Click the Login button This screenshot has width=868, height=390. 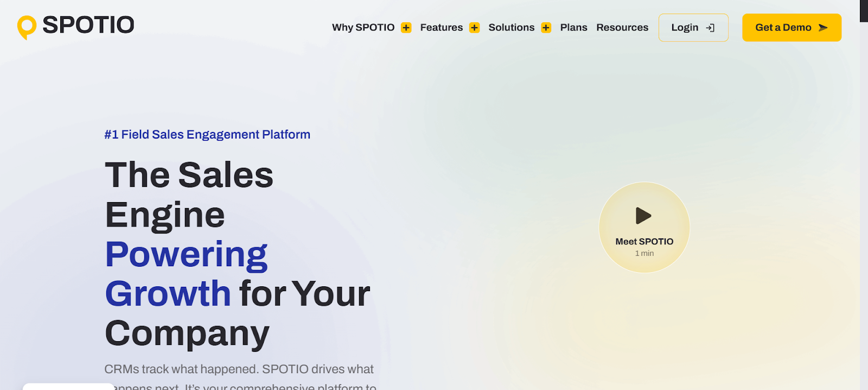pyautogui.click(x=693, y=28)
